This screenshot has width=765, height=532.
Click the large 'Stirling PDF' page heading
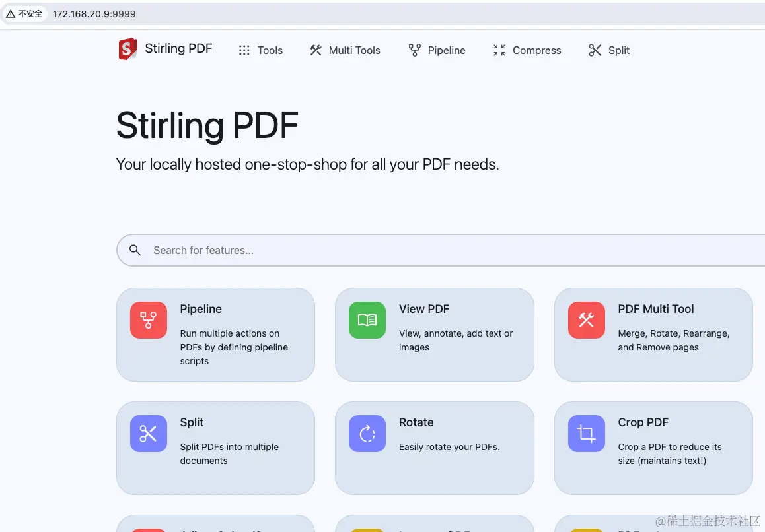pyautogui.click(x=207, y=125)
